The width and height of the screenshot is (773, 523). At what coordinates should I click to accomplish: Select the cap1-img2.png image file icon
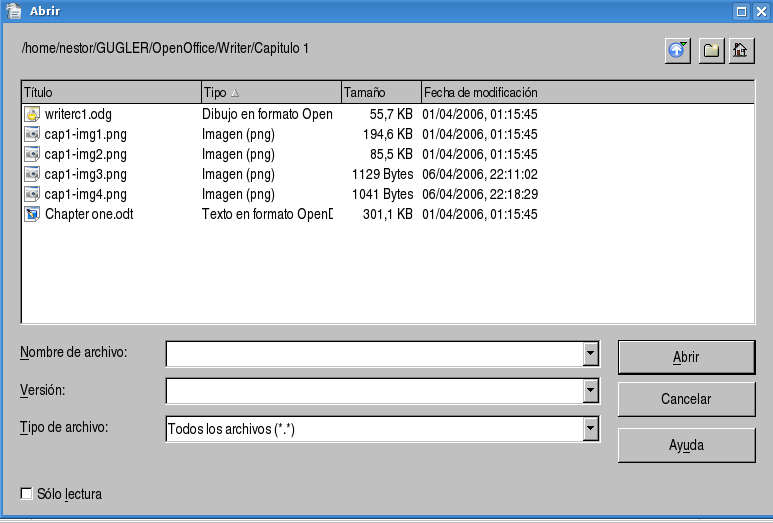[32, 154]
